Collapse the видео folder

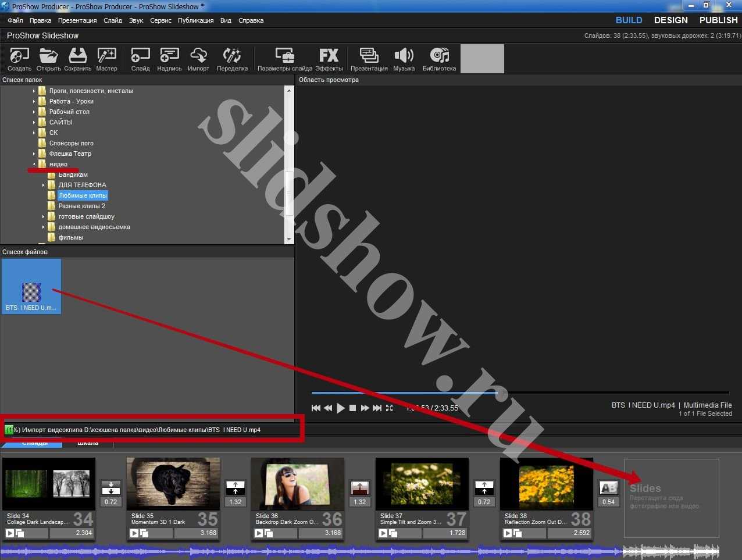[x=34, y=164]
